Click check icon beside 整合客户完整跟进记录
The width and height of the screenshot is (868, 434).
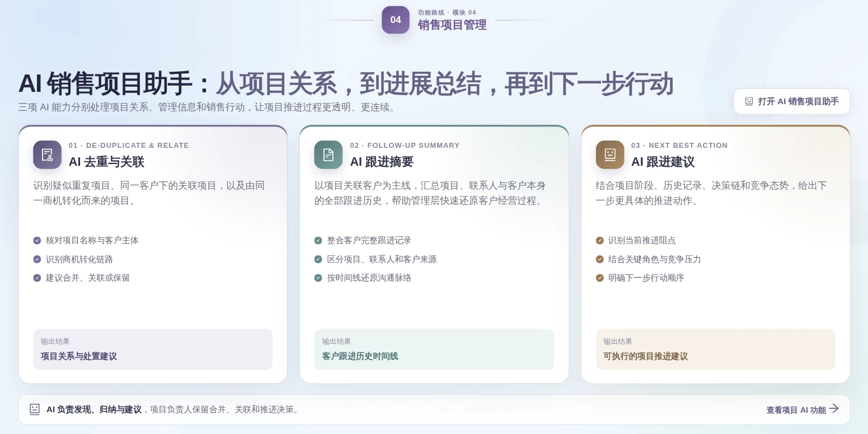tap(318, 240)
